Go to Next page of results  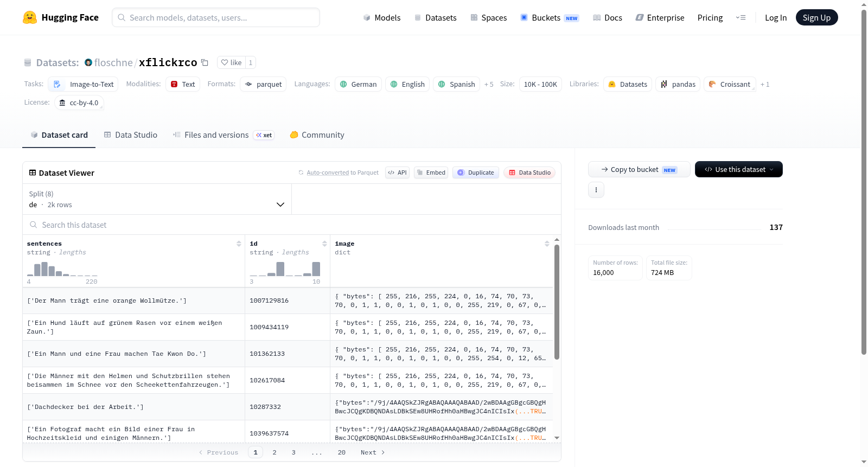[x=373, y=452]
